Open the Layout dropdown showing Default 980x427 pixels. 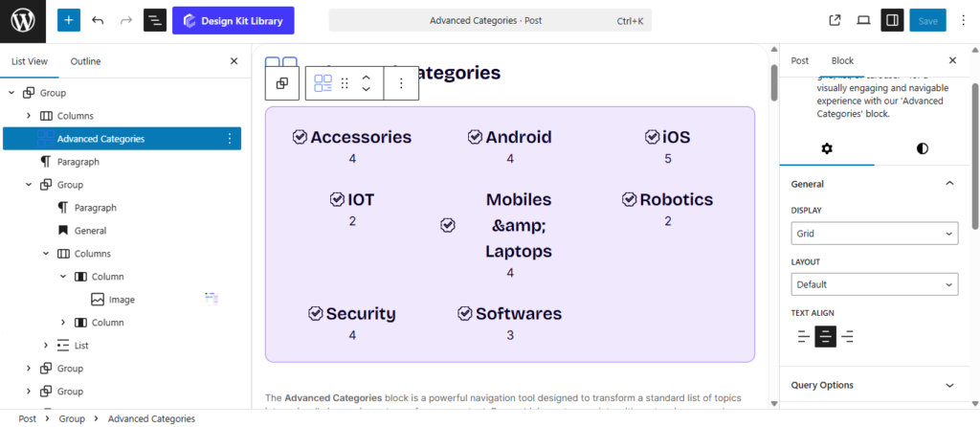point(874,284)
